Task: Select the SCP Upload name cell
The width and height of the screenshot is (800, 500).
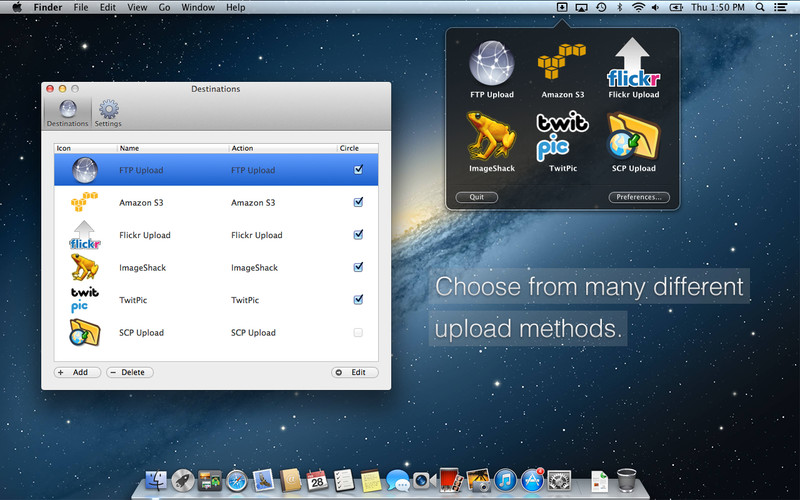Action: [141, 333]
